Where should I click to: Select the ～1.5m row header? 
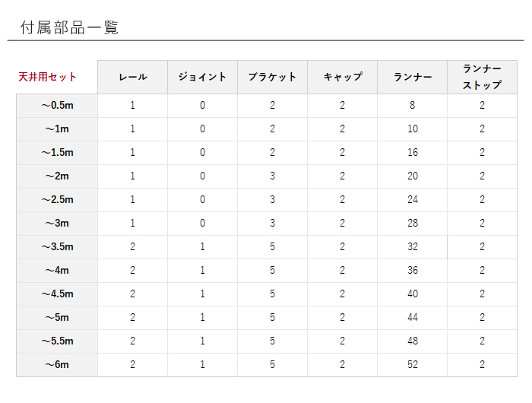pos(57,153)
